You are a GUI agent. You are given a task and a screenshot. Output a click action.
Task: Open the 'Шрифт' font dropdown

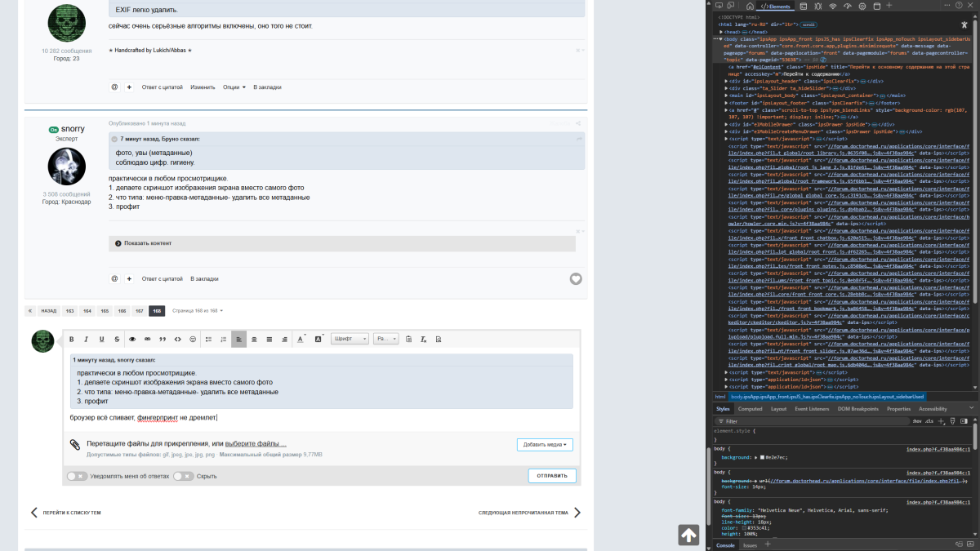point(350,339)
